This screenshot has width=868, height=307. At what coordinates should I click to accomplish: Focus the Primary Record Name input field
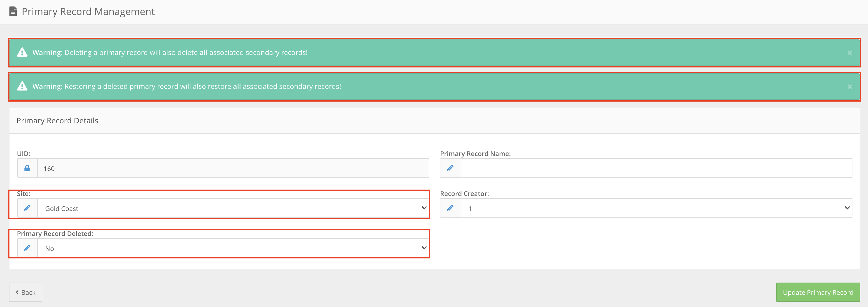tap(656, 168)
